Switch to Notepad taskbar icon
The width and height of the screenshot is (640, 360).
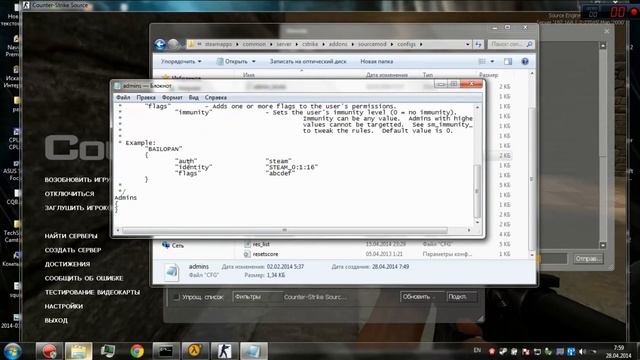[x=253, y=351]
